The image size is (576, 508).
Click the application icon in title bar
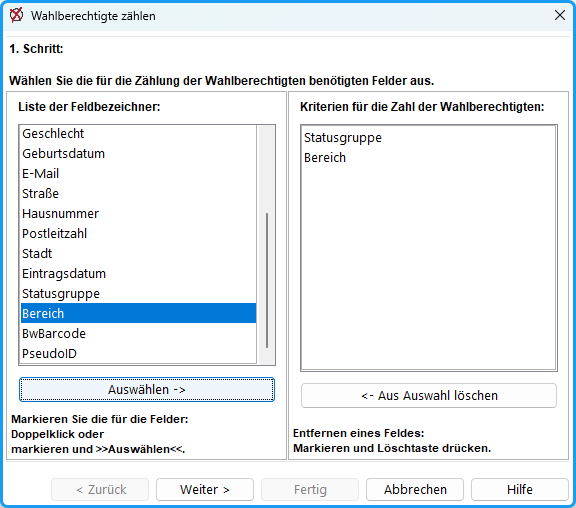pyautogui.click(x=17, y=15)
